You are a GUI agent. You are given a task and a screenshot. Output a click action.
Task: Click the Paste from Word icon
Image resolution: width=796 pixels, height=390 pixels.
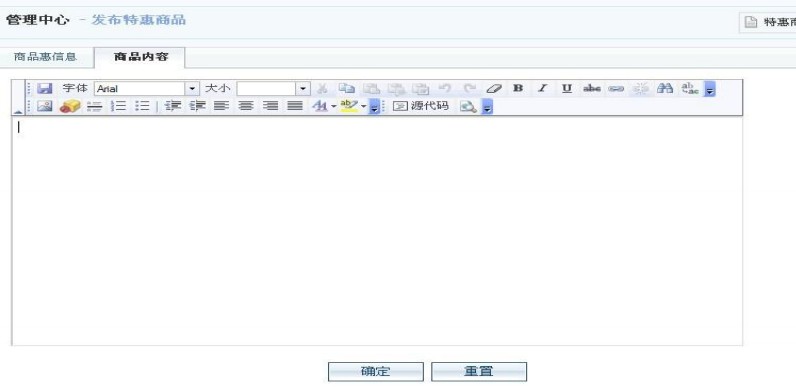[x=420, y=88]
